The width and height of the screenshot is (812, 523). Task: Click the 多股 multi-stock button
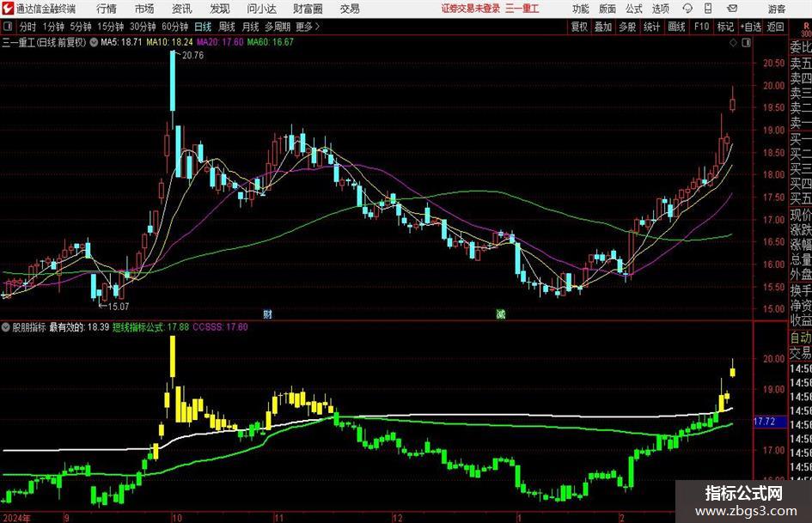tap(627, 27)
